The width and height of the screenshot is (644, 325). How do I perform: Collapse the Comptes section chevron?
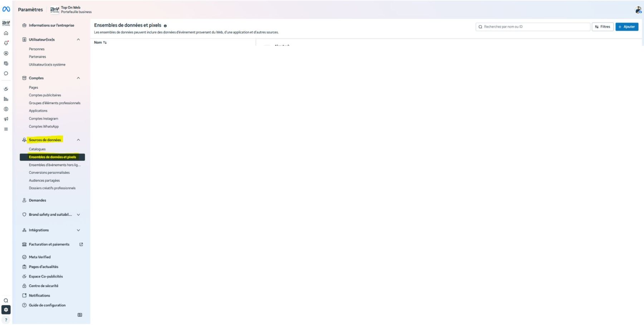click(78, 78)
